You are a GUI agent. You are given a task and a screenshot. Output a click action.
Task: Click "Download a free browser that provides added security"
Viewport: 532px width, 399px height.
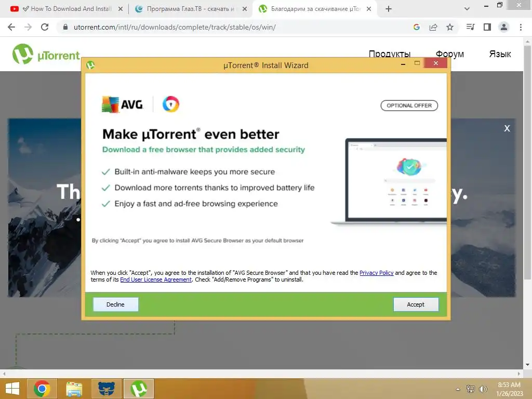pos(204,150)
